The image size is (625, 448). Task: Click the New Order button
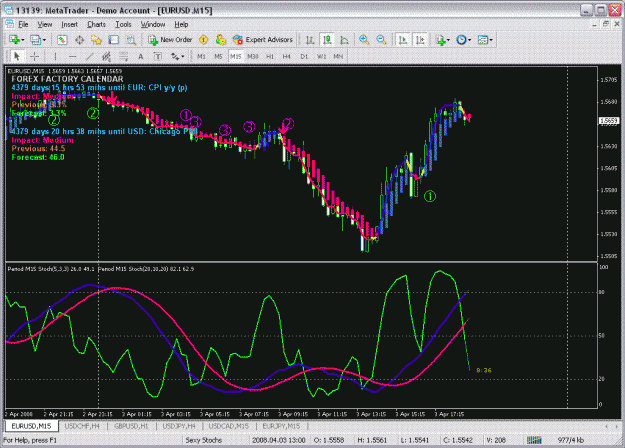tap(170, 40)
